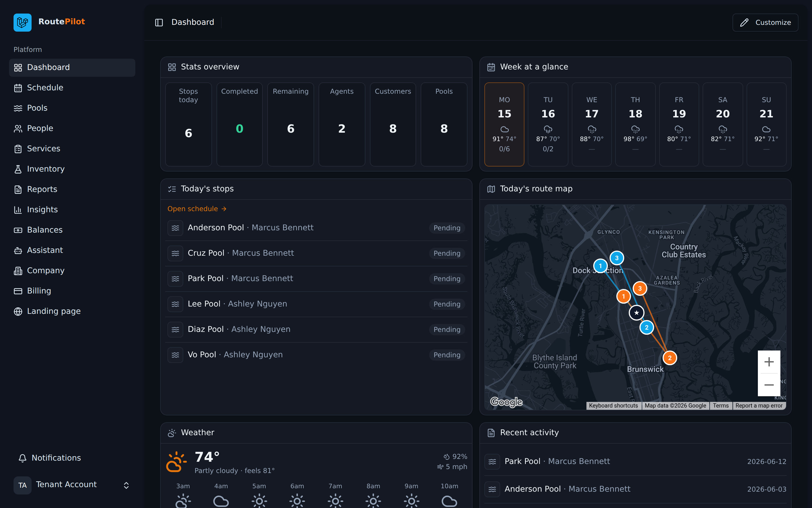Click the Insights chart icon

[x=18, y=210]
